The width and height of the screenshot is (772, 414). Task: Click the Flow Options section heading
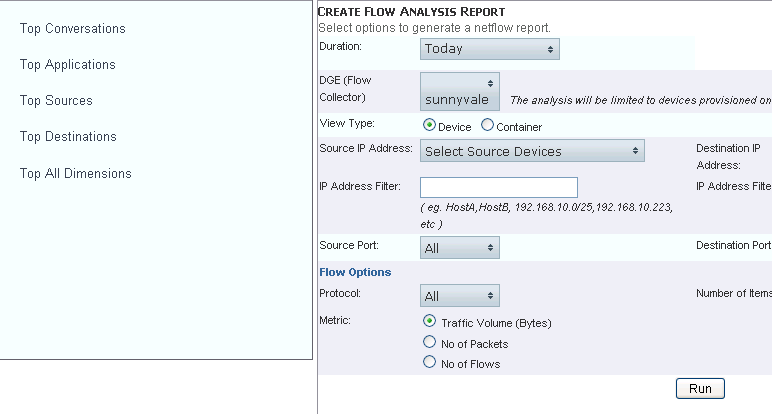pos(355,272)
